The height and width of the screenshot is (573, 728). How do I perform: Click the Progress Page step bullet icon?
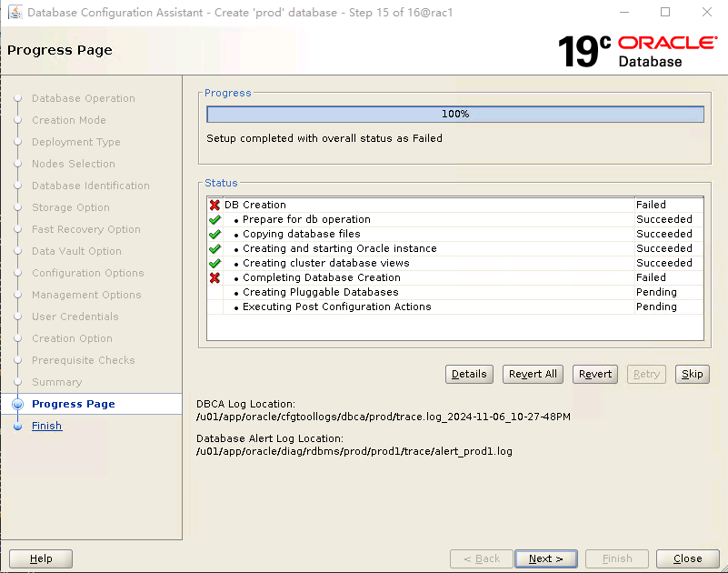17,404
